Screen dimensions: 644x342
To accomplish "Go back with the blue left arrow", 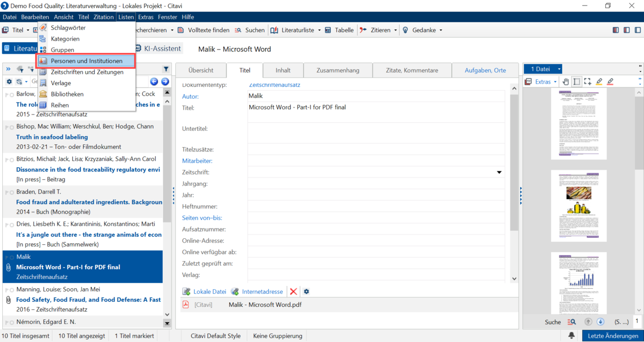I will (x=154, y=82).
